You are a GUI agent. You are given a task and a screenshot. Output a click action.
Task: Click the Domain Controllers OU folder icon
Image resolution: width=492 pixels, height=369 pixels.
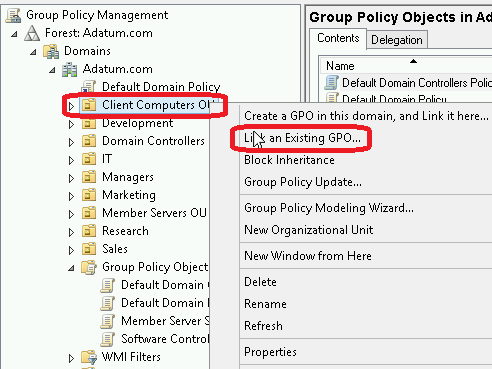(x=89, y=141)
